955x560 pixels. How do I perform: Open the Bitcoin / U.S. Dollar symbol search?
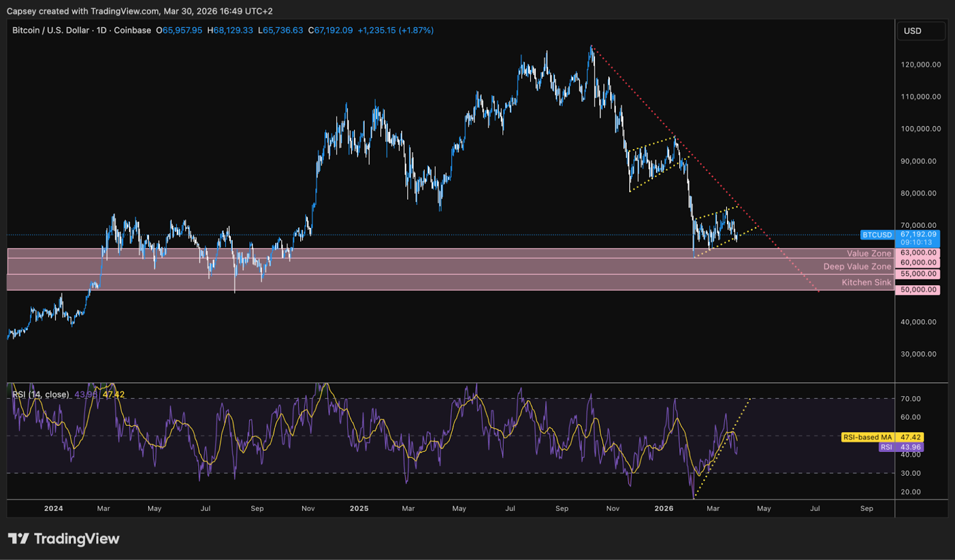click(51, 30)
